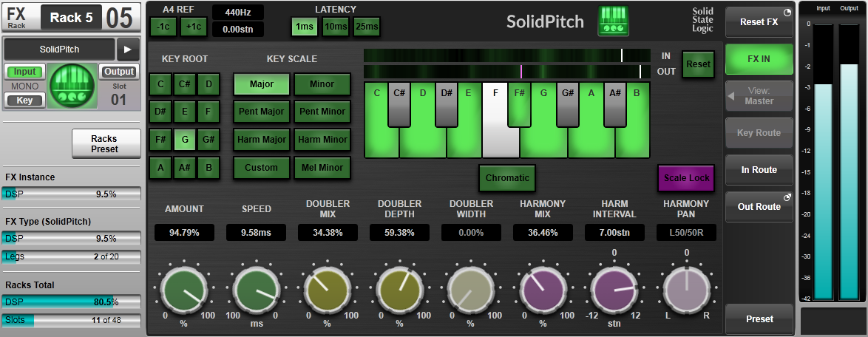Toggle the FX IN button
Viewport: 868px width, 337px height.
point(759,59)
